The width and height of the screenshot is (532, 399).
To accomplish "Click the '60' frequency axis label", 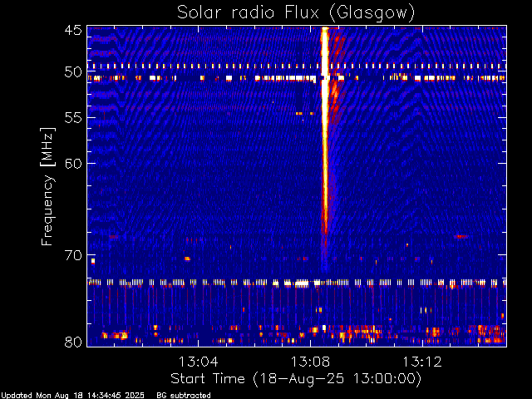I will tap(73, 163).
